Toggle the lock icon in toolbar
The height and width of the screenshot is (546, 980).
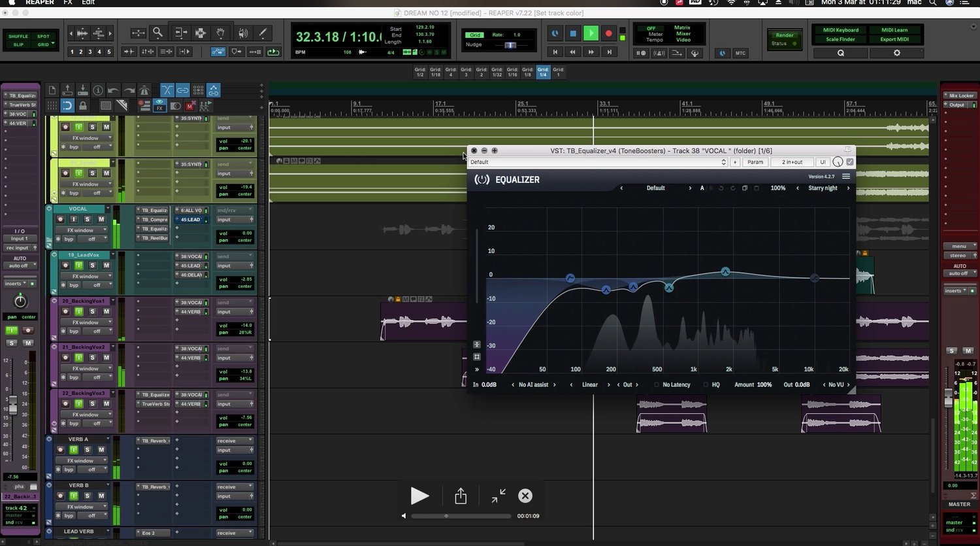click(x=83, y=105)
